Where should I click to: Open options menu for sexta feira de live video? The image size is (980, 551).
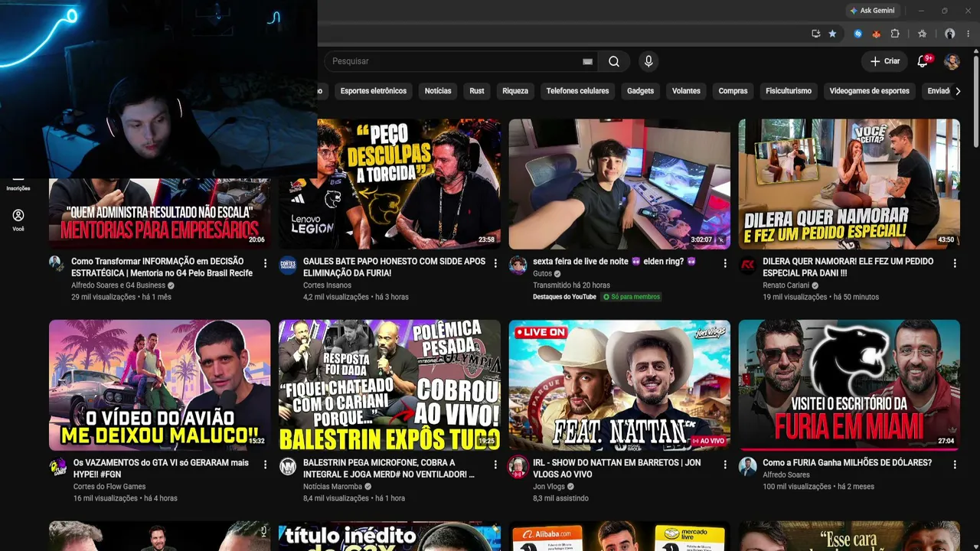pyautogui.click(x=725, y=263)
